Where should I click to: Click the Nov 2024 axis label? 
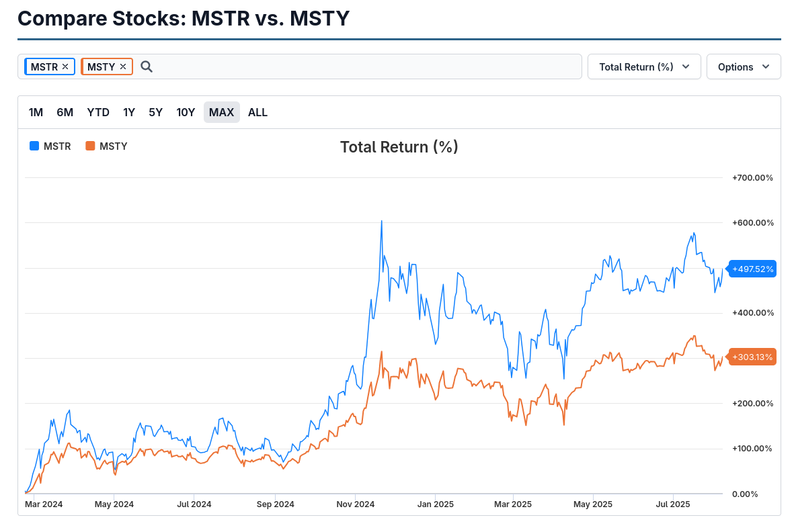(x=356, y=504)
